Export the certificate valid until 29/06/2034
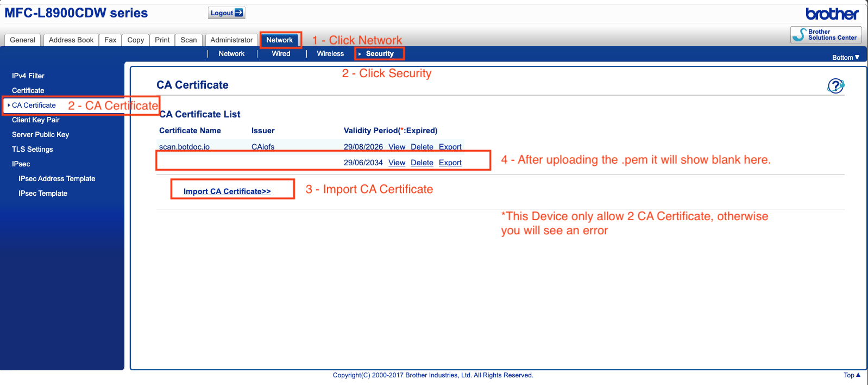The height and width of the screenshot is (385, 868). point(450,163)
